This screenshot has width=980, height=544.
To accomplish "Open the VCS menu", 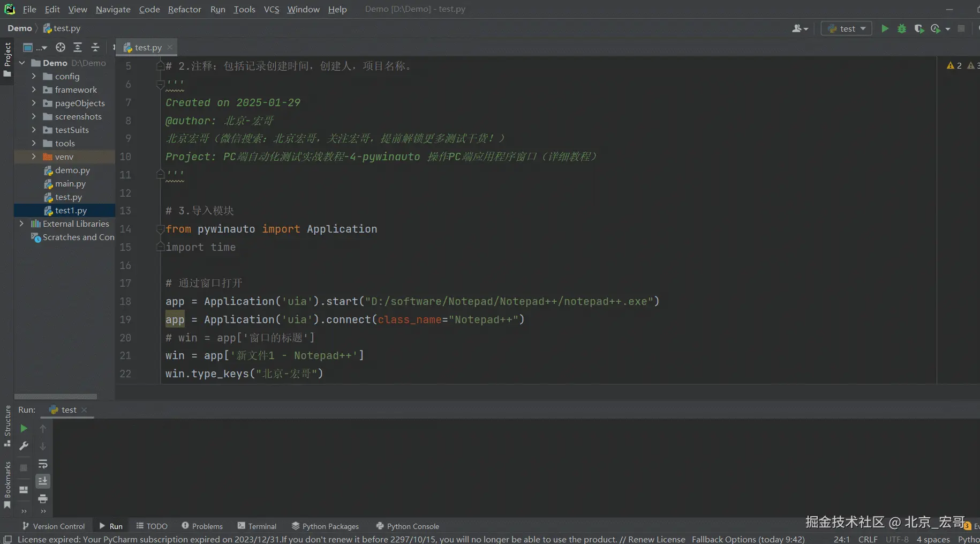I will coord(272,9).
